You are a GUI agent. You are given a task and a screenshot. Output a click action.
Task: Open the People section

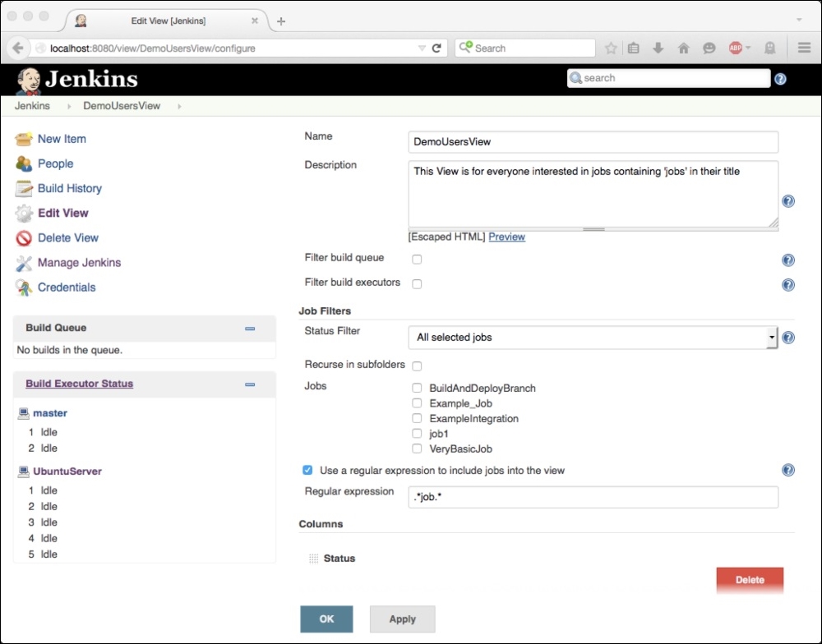click(53, 163)
